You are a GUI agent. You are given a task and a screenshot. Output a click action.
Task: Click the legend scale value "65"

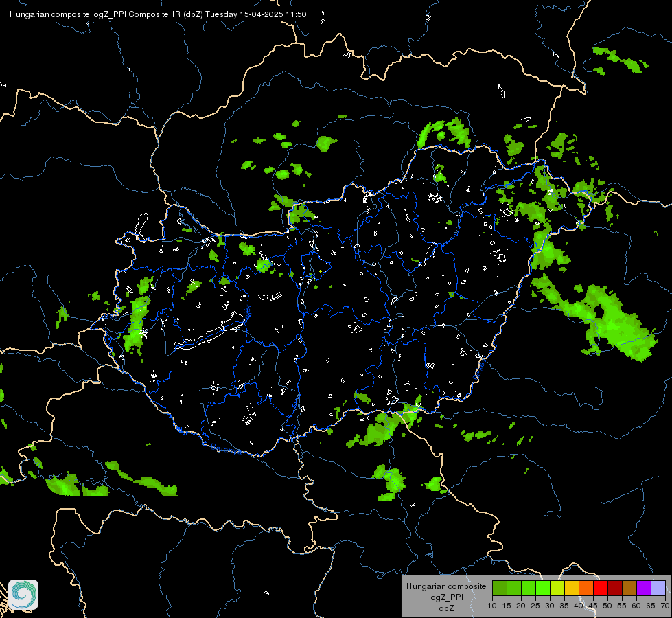point(651,606)
